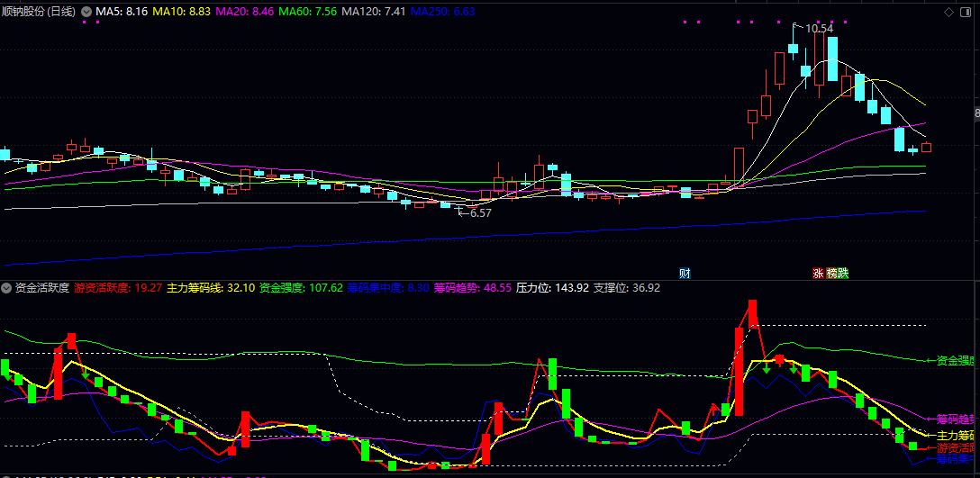Click the 榜 ranking event marker
The height and width of the screenshot is (478, 980).
pyautogui.click(x=831, y=273)
